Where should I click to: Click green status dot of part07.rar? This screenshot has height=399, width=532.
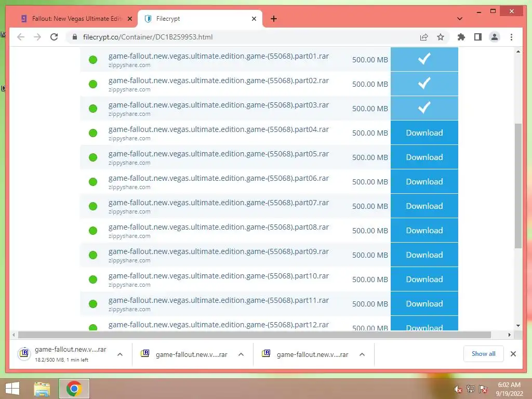(x=93, y=206)
